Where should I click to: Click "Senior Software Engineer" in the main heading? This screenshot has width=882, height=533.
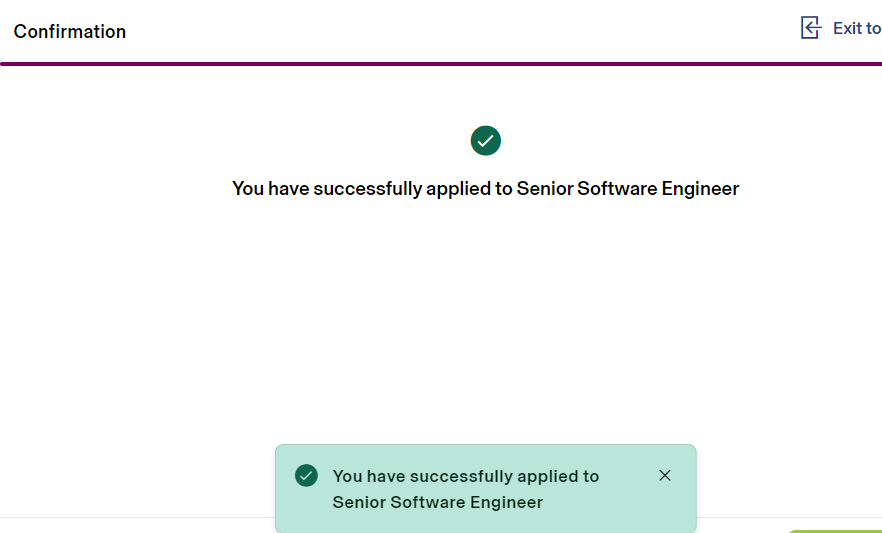627,188
